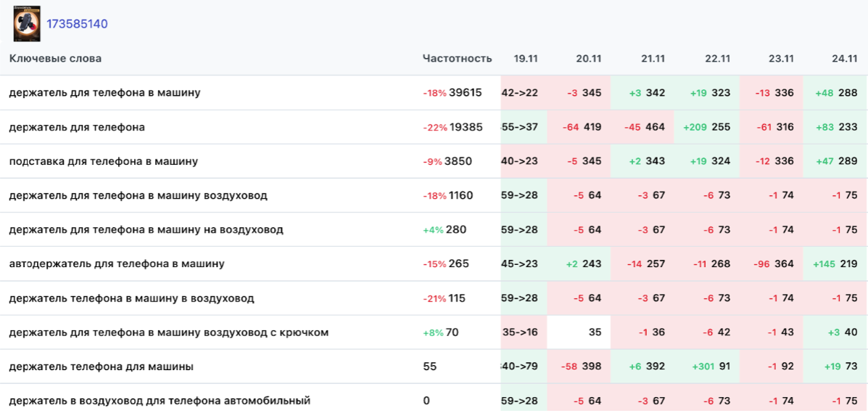Select the 23.11 date column header
Image resolution: width=868 pixels, height=413 pixels.
tap(781, 58)
